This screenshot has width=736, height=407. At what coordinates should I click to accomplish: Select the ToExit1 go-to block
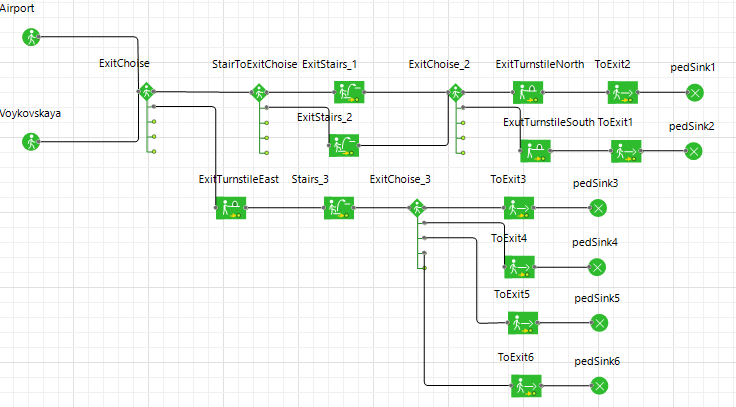[x=626, y=151]
